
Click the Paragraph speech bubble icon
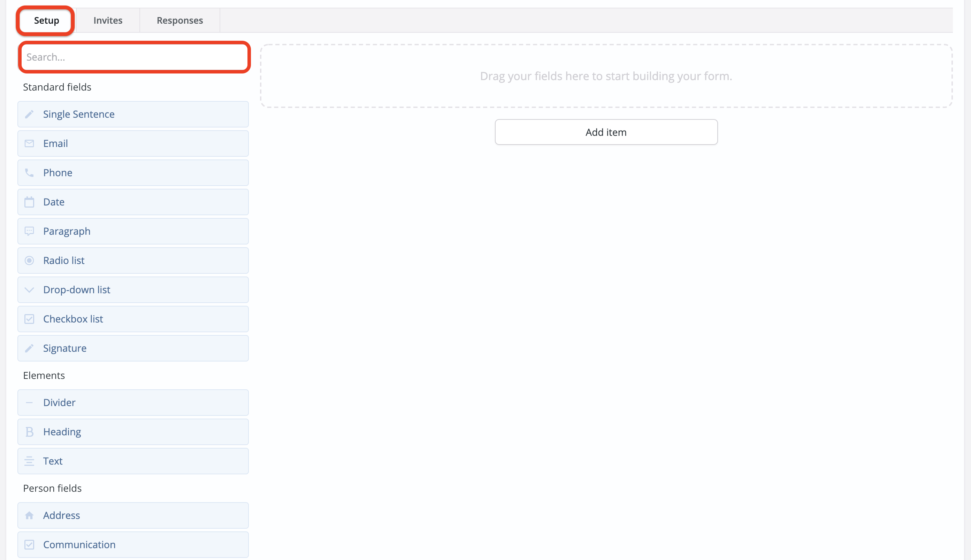pos(30,231)
